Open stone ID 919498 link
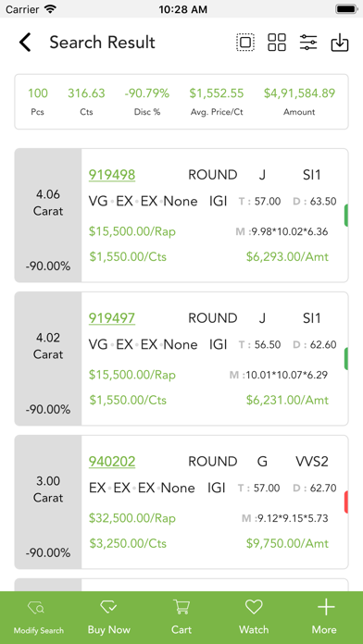The image size is (363, 644). (112, 175)
